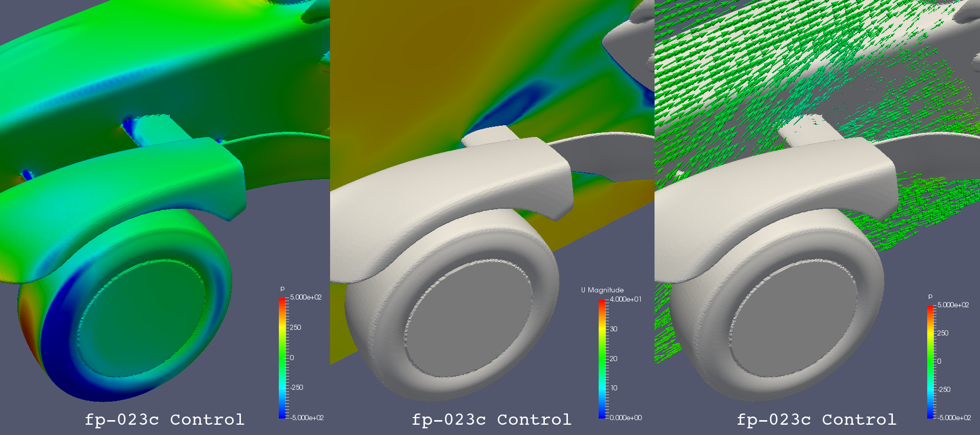Click the U Magnitude color bar
980x435 pixels.
pos(602,359)
